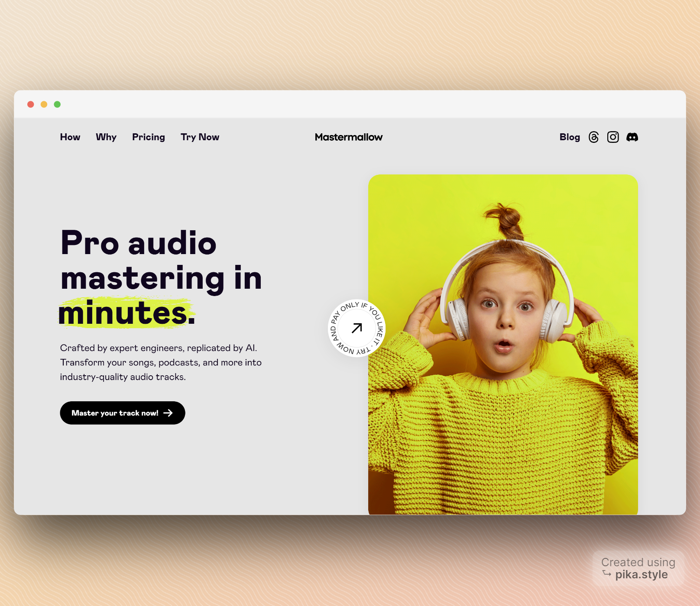This screenshot has width=700, height=606.
Task: Visit the Blog link
Action: 569,137
